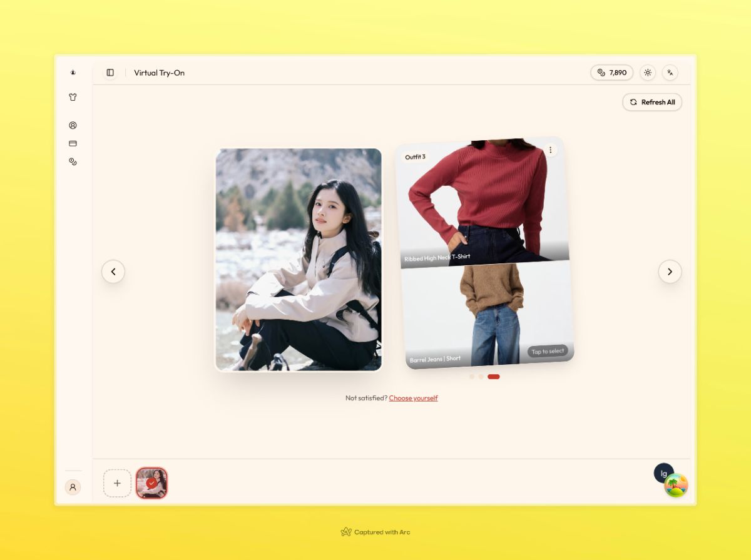The width and height of the screenshot is (751, 560).
Task: Switch to the first carousel page dot
Action: 472,377
